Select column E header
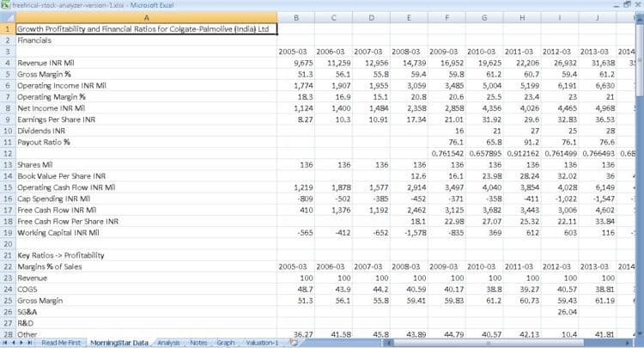Viewport: 644px width, 348px height. [x=409, y=18]
